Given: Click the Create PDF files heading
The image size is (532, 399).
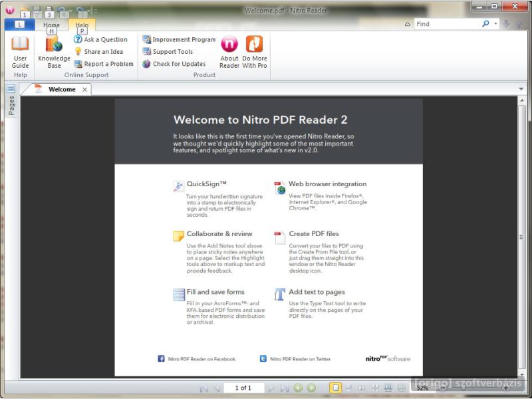Looking at the screenshot, I should click(x=314, y=234).
